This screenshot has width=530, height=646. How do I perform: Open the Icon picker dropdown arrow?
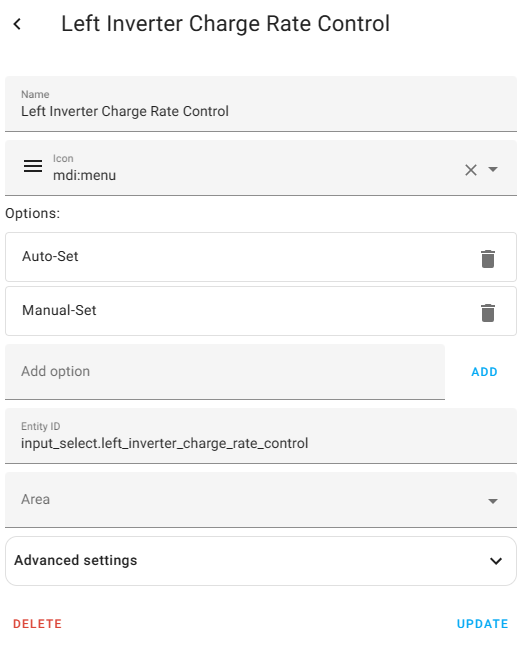tap(492, 169)
